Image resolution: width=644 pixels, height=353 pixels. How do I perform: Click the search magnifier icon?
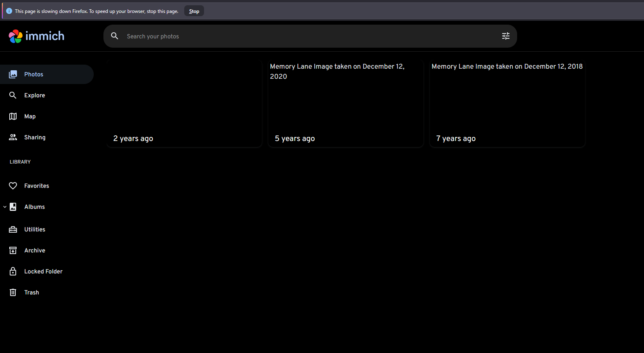click(115, 36)
